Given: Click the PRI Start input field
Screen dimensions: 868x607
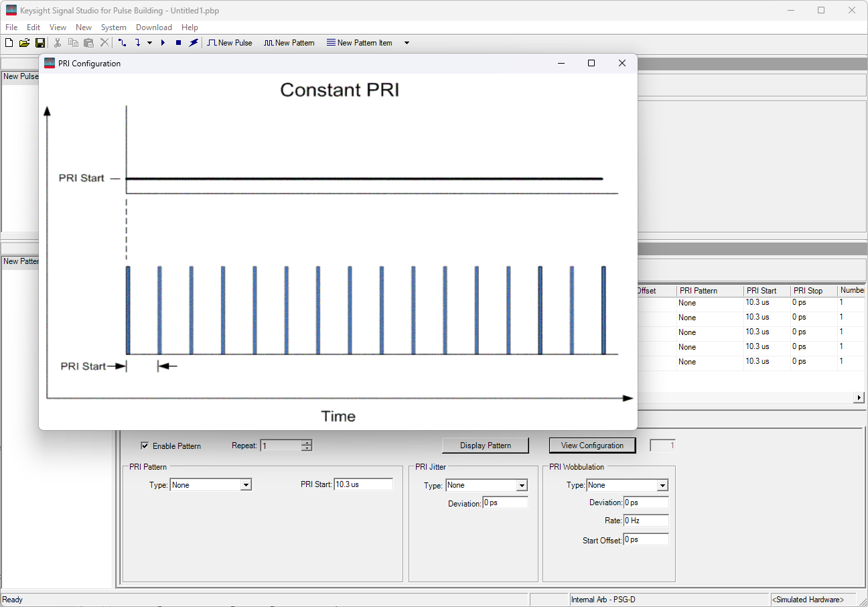Looking at the screenshot, I should point(363,484).
